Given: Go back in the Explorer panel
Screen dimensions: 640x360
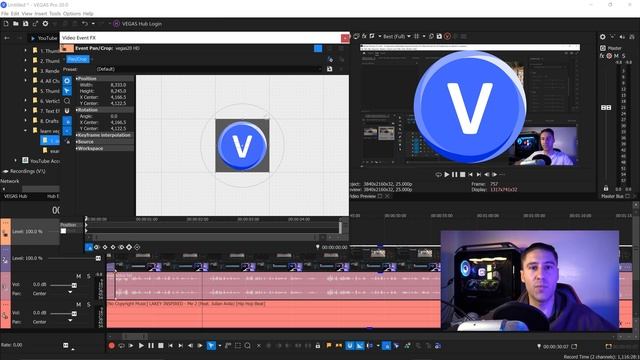Looking at the screenshot, I should [x=7, y=38].
